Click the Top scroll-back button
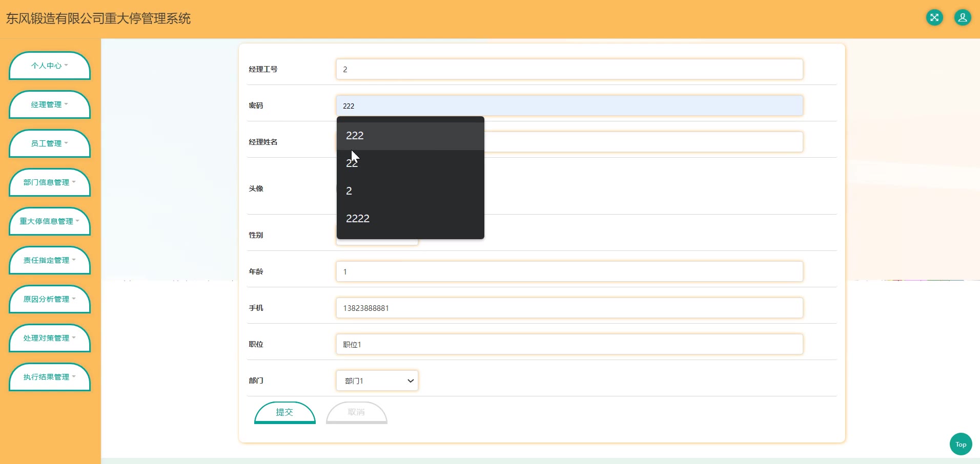Viewport: 980px width, 464px height. coord(961,444)
